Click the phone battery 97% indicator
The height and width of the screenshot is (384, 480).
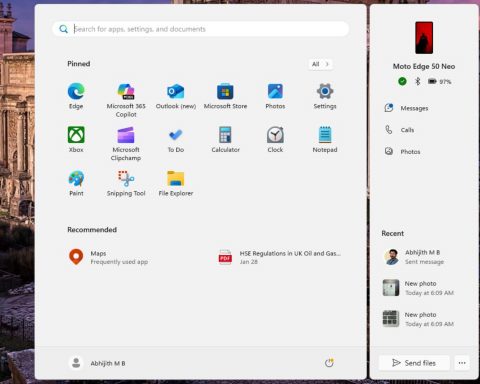click(x=439, y=81)
